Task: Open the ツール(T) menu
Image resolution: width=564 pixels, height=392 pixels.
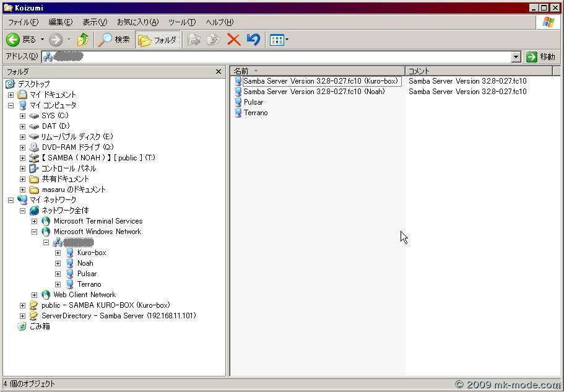Action: point(182,22)
